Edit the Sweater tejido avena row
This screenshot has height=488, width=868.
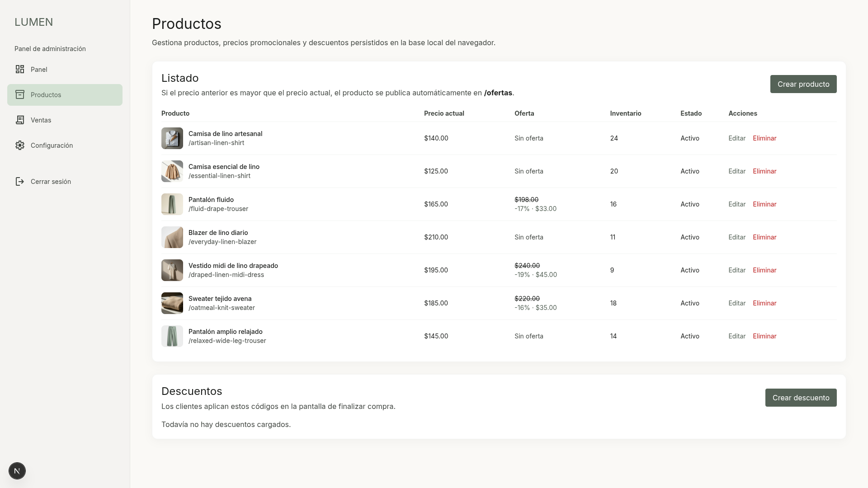737,303
